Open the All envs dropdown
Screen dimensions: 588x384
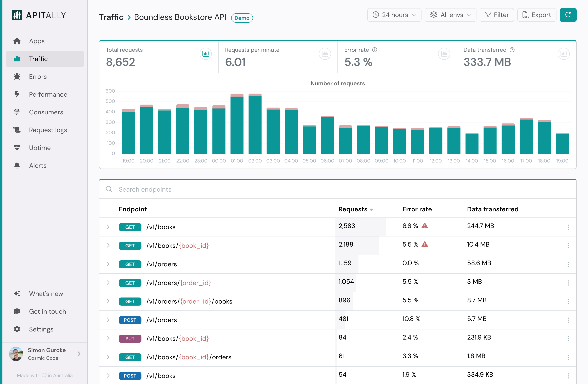[x=450, y=15]
